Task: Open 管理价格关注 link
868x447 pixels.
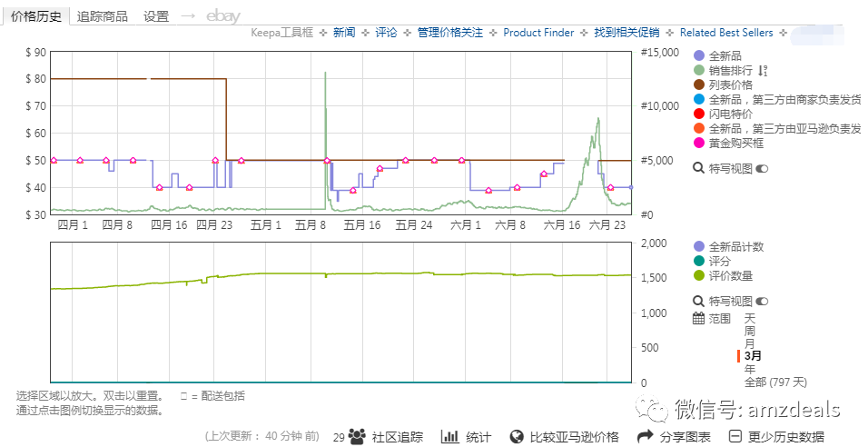Action: pyautogui.click(x=450, y=33)
